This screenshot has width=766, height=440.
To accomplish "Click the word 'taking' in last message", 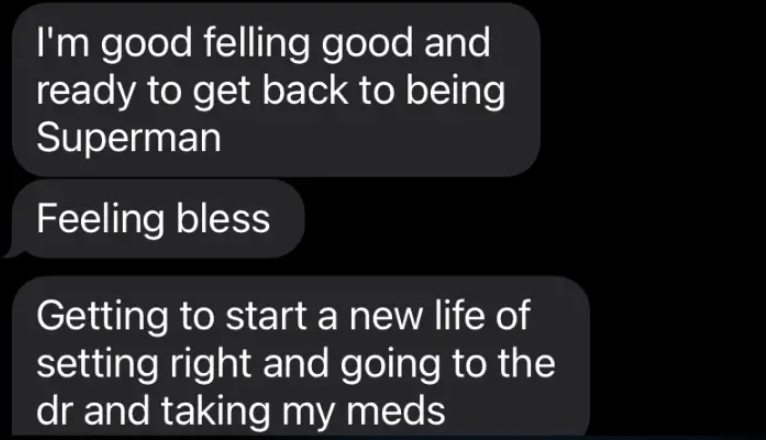I will pos(216,413).
